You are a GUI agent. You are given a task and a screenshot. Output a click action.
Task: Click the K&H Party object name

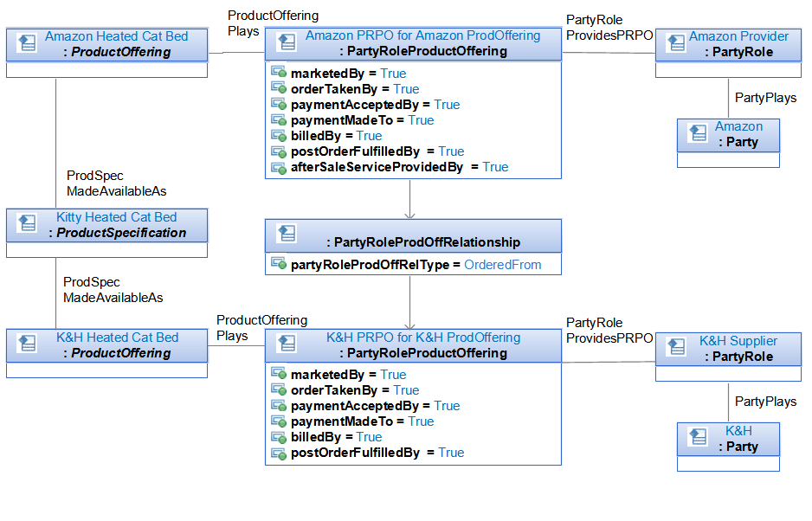click(738, 431)
